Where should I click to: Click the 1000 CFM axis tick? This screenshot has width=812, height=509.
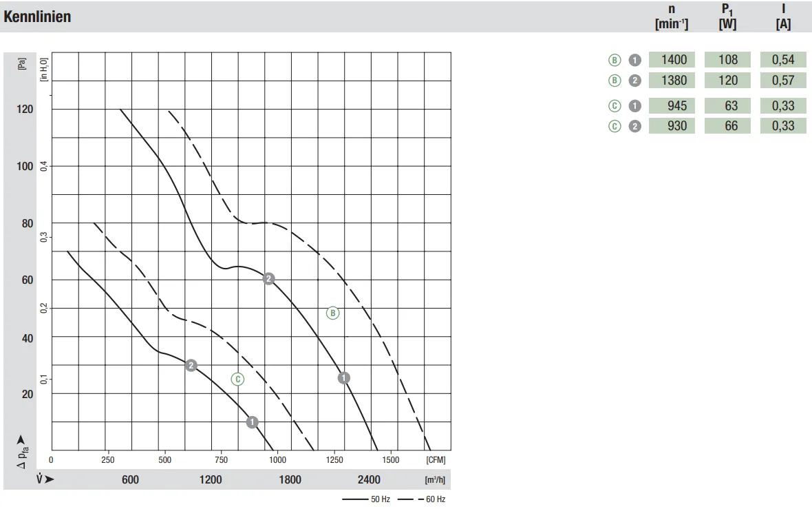277,460
